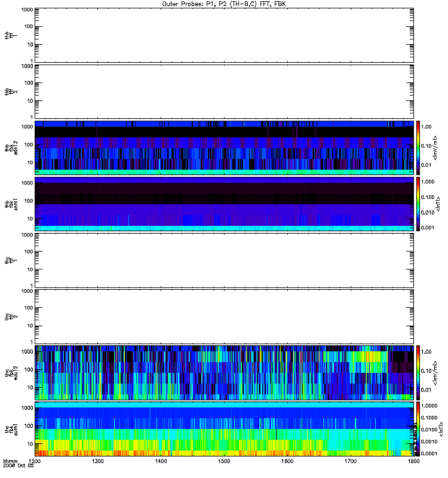The width and height of the screenshot is (448, 478).
Task: Click '0.001' on thb scm1 color bar
Action: click(428, 228)
